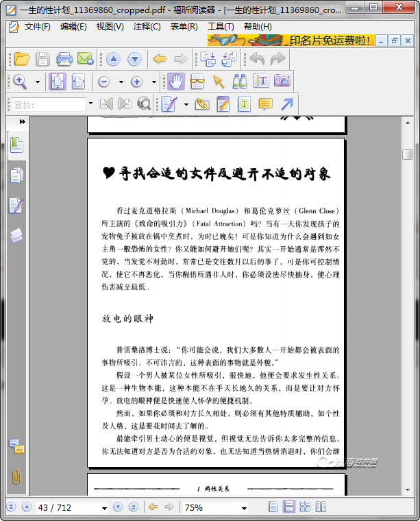Viewport: 420px width, 521px height.
Task: Redo with the curved right arrow
Action: [278, 59]
